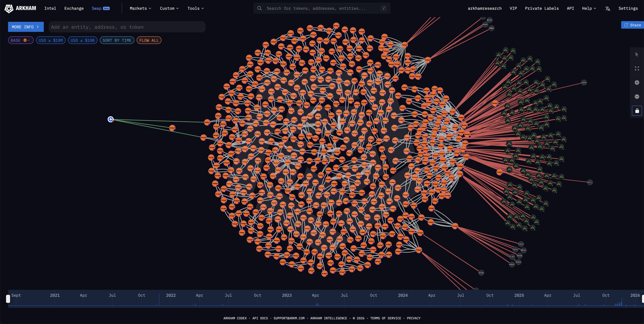The height and width of the screenshot is (324, 644).
Task: Click the left timeline range handle
Action: coord(8,299)
